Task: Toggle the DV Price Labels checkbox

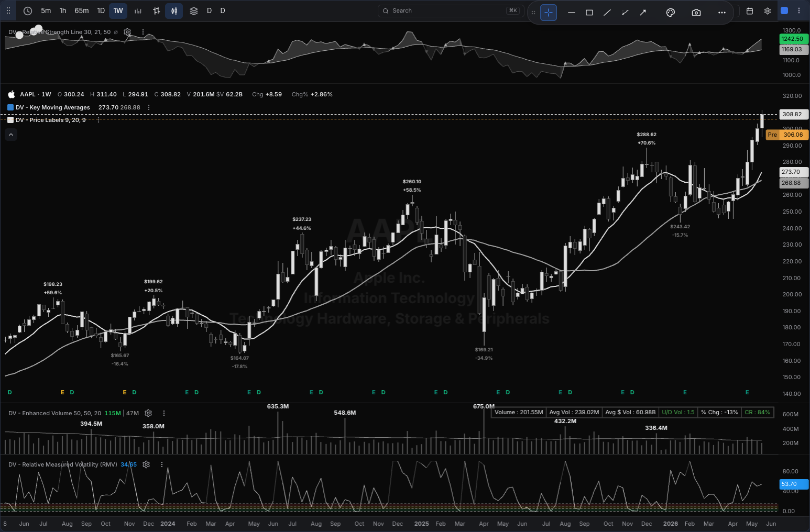Action: (x=10, y=120)
